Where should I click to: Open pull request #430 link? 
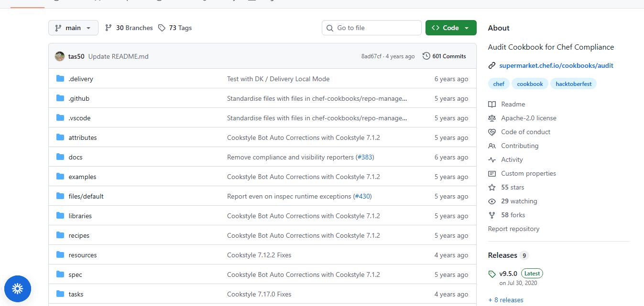362,196
